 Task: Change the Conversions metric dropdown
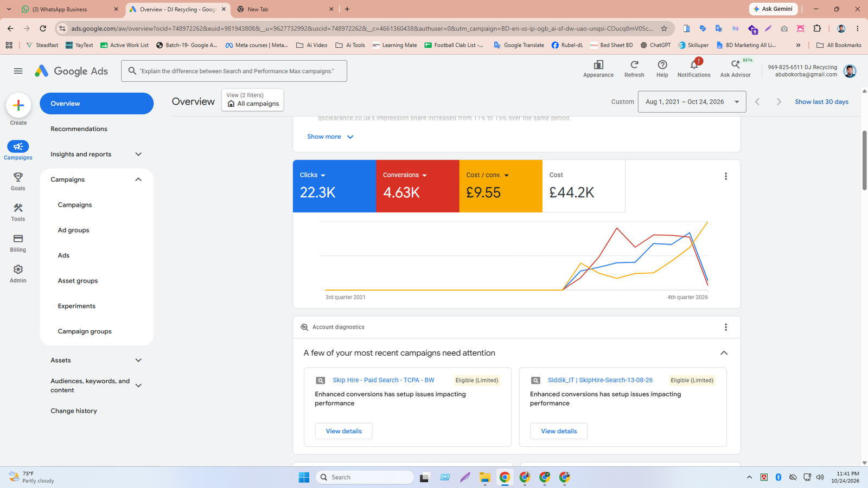coord(405,175)
